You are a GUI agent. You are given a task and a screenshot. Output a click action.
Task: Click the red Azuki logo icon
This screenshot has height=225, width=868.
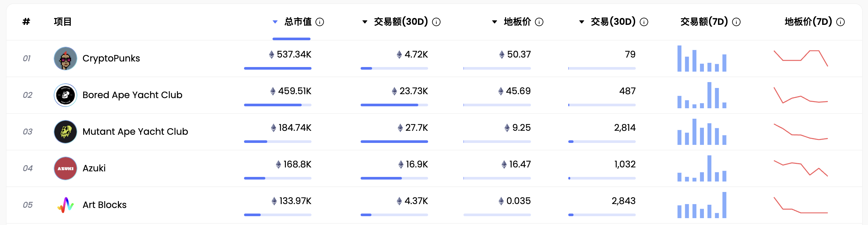tap(66, 168)
